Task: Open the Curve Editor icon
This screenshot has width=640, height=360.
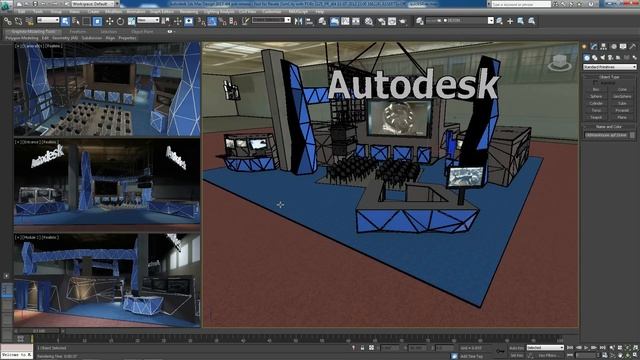Action: coord(345,21)
